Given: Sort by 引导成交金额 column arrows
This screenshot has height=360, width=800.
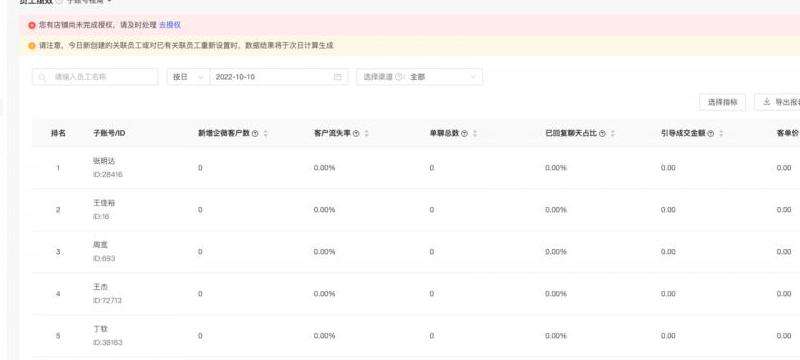Looking at the screenshot, I should tap(721, 134).
